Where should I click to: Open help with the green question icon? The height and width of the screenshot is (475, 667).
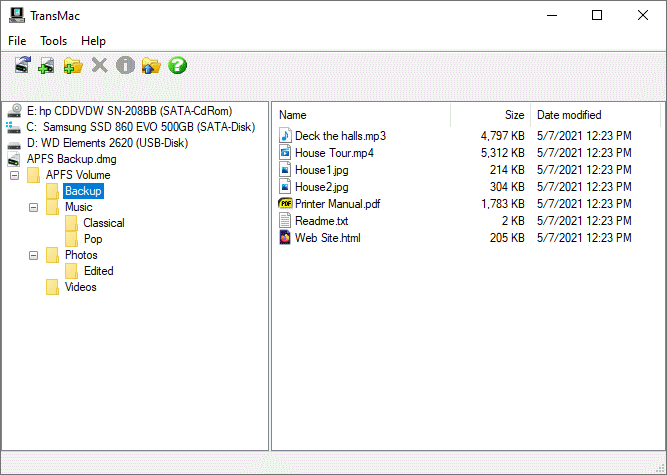pyautogui.click(x=178, y=66)
